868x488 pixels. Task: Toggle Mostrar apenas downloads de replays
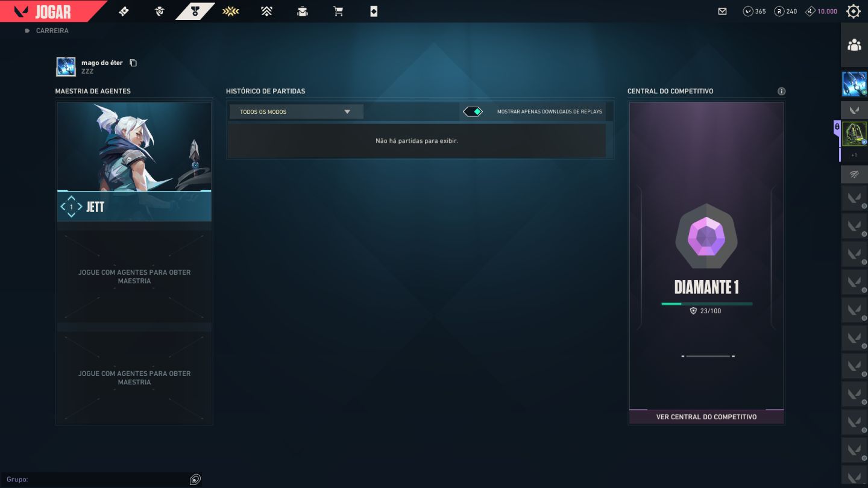pyautogui.click(x=473, y=111)
